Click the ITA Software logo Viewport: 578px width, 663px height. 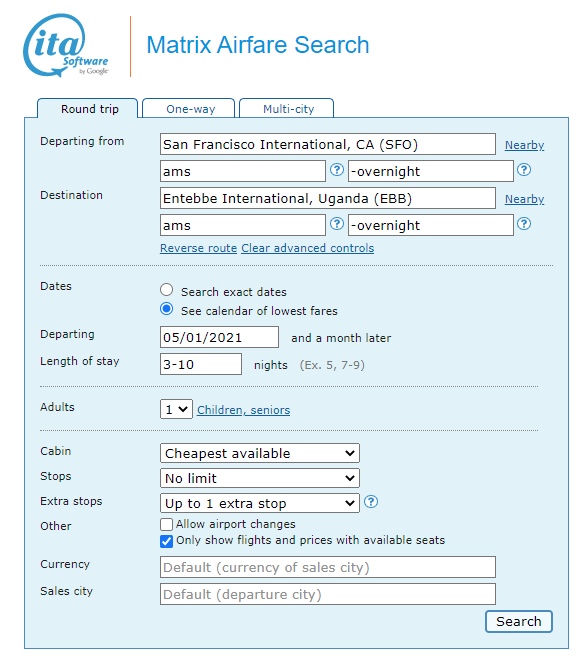[x=66, y=46]
